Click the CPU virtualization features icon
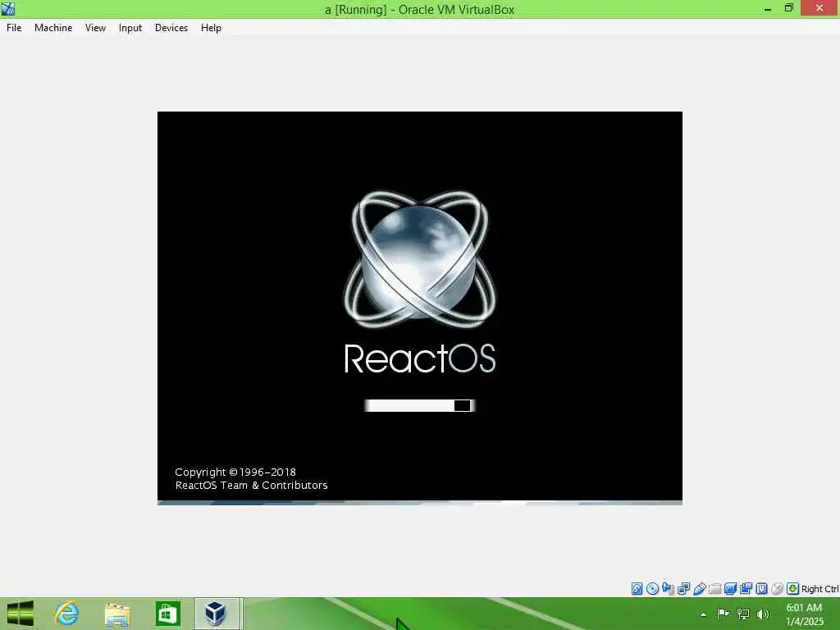Screen dimensions: 840x630 [x=761, y=589]
